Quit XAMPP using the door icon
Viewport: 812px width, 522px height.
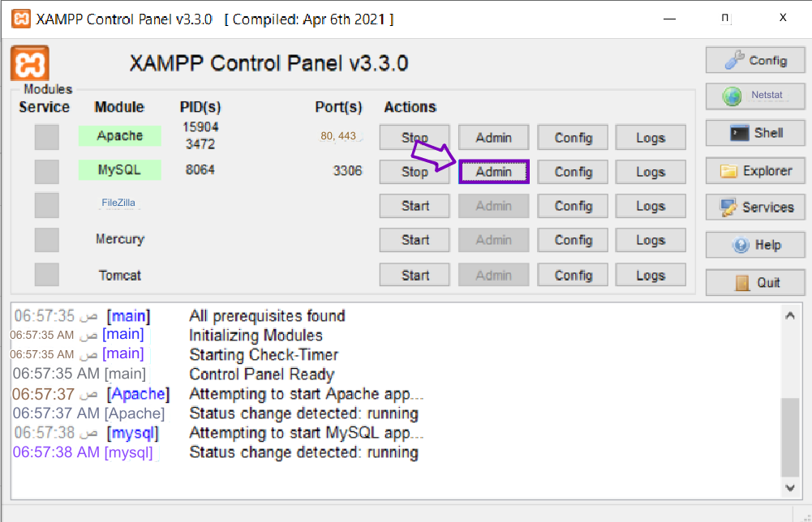tap(755, 282)
